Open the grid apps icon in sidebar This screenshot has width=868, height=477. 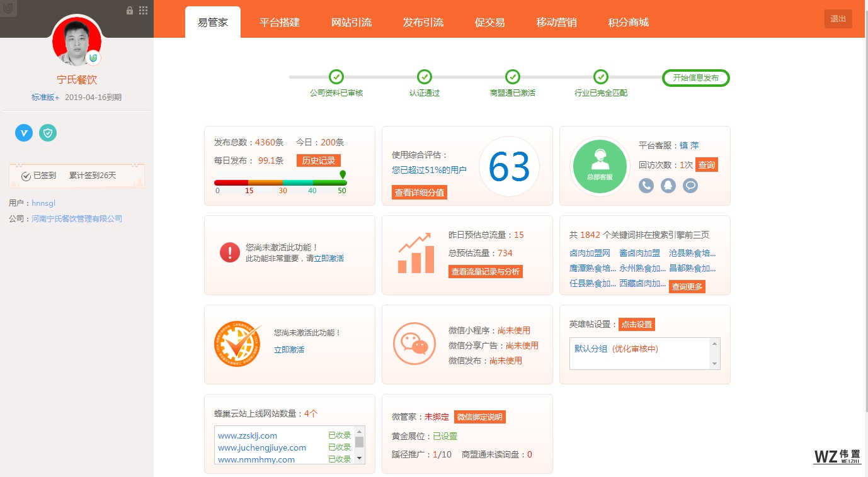click(x=144, y=10)
